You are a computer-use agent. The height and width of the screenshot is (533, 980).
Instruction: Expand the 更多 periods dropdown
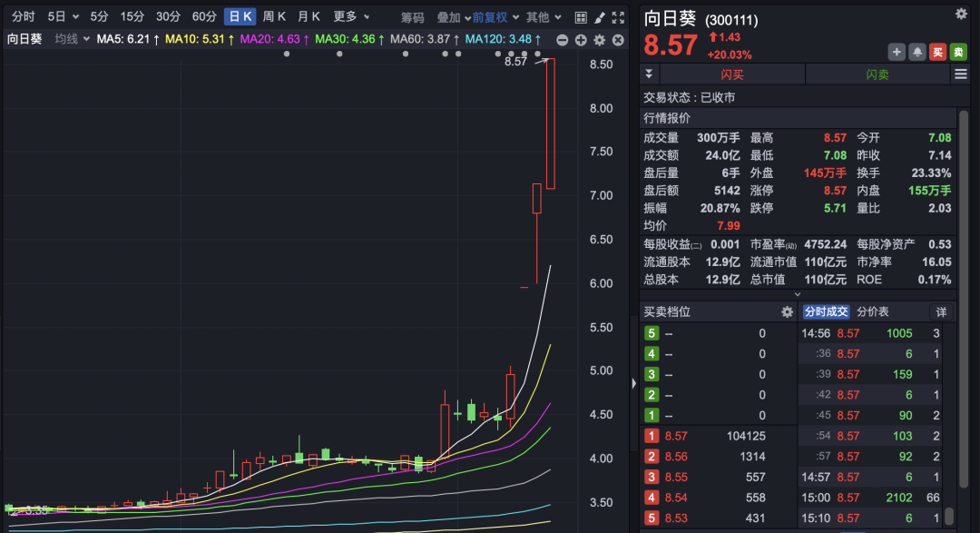point(351,16)
